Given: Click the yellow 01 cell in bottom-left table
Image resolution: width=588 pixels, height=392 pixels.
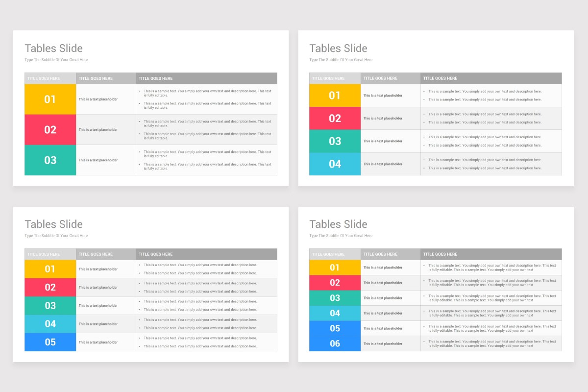Looking at the screenshot, I should 50,269.
